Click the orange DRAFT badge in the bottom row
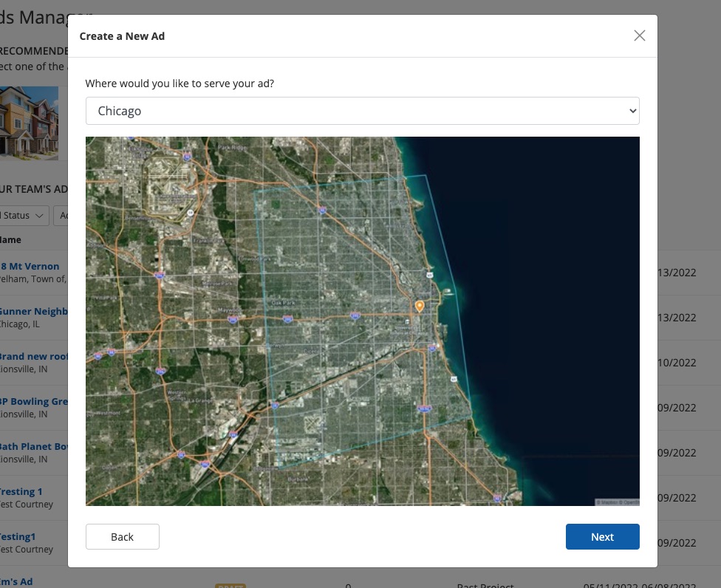 (x=230, y=585)
